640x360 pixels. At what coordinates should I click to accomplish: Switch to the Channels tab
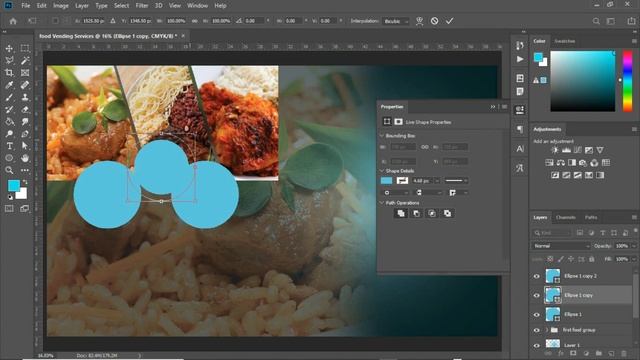(565, 218)
